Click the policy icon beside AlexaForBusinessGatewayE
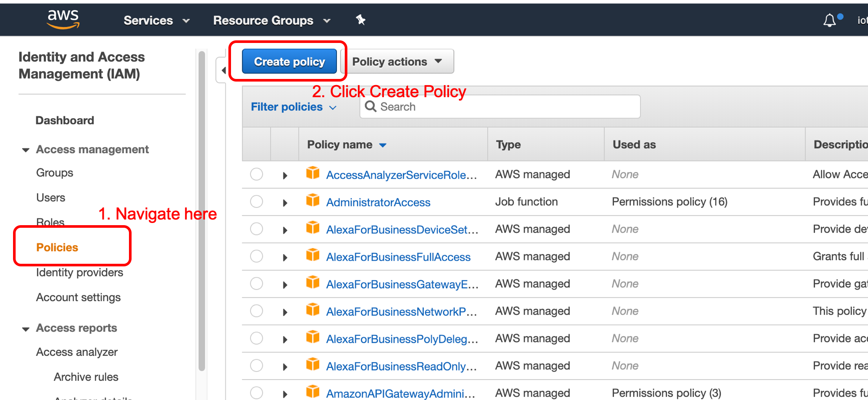This screenshot has height=400, width=868. 313,282
